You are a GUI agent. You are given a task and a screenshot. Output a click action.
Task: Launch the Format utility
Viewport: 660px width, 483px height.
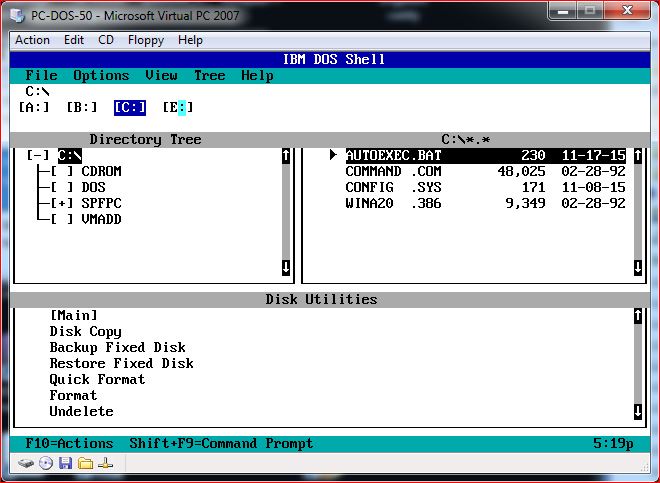click(73, 395)
